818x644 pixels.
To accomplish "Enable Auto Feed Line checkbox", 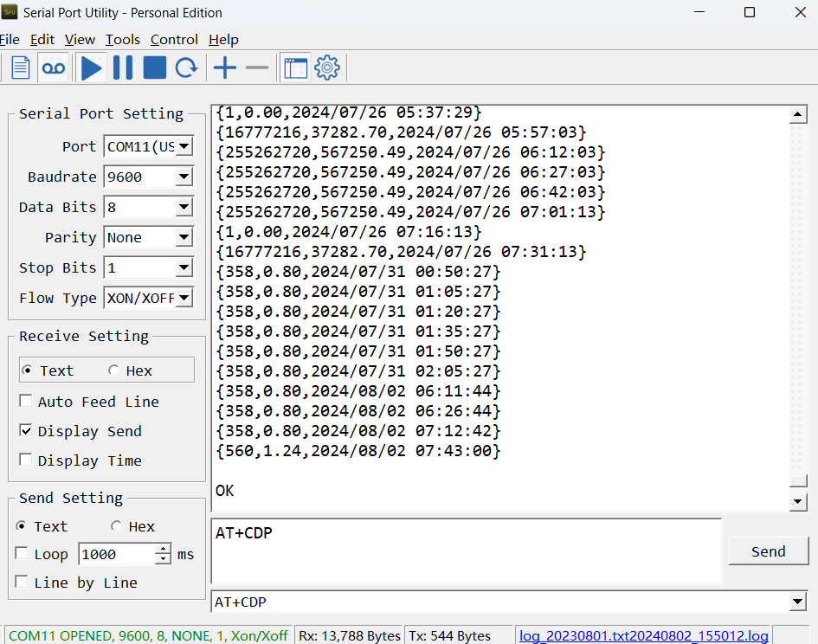I will pyautogui.click(x=26, y=401).
